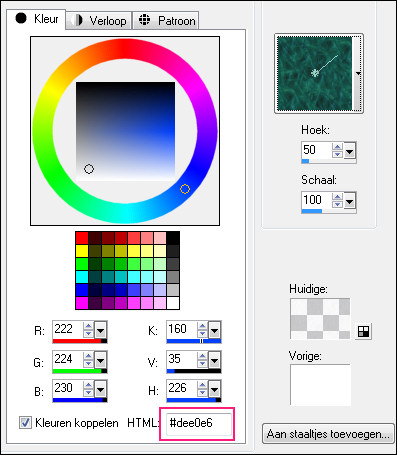The height and width of the screenshot is (455, 397).
Task: Open the Schaal slider dropdown
Action: click(x=349, y=201)
